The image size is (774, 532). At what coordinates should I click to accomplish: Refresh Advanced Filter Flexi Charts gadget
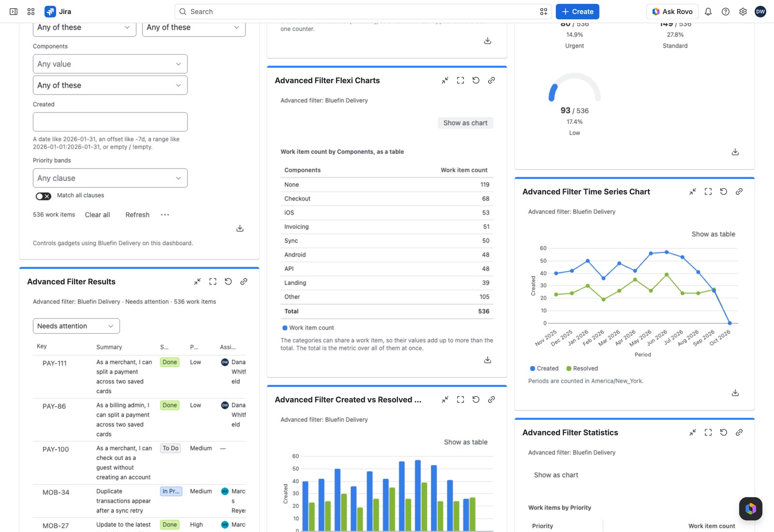(476, 80)
